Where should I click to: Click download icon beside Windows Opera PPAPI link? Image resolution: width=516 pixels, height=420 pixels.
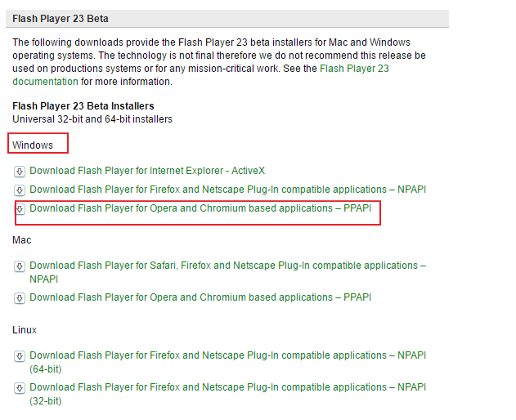pyautogui.click(x=20, y=209)
